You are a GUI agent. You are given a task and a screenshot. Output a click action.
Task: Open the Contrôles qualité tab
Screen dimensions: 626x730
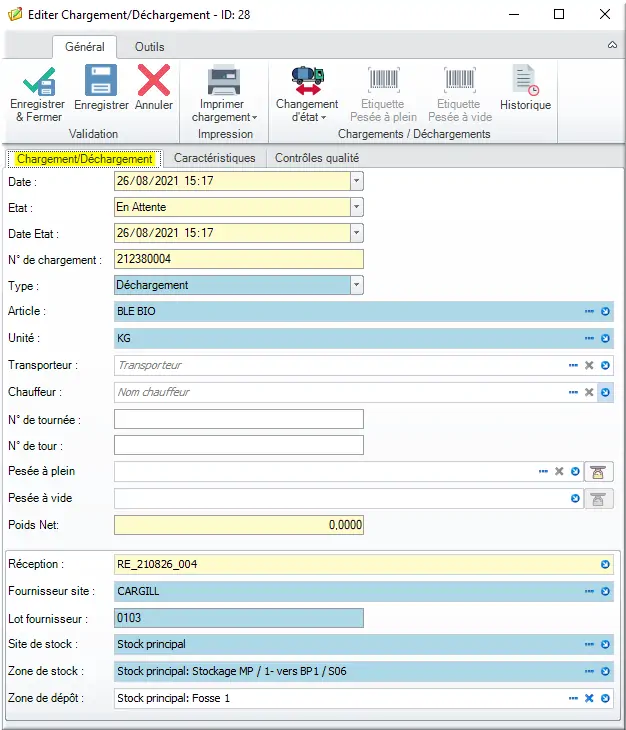coord(317,158)
